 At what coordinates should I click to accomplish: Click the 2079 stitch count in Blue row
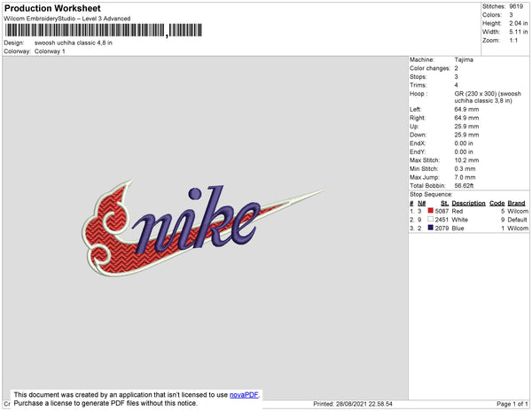(442, 229)
